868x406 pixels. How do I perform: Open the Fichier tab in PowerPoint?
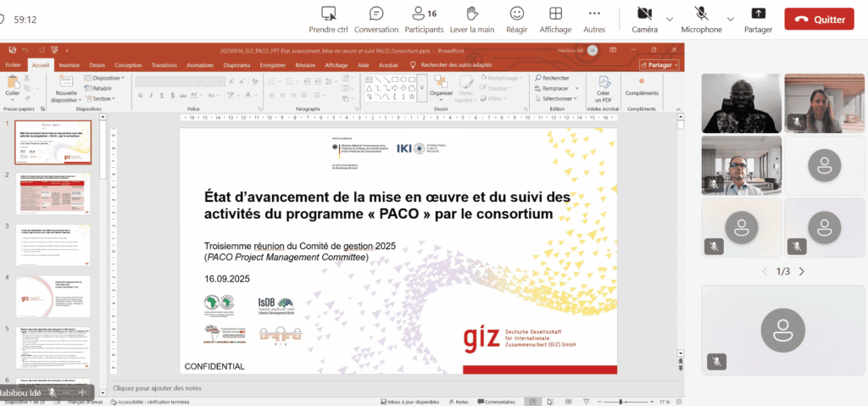(14, 64)
